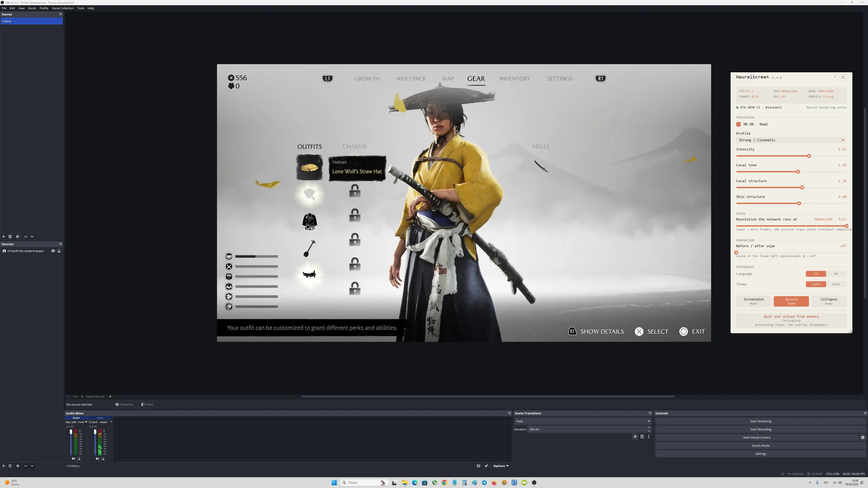Toggle the lock on the video capture source
Screen dimensions: 868x488
pyautogui.click(x=59, y=251)
